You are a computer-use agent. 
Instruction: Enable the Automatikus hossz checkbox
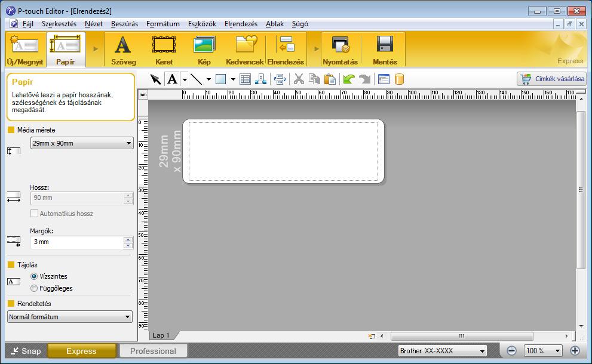click(x=34, y=214)
